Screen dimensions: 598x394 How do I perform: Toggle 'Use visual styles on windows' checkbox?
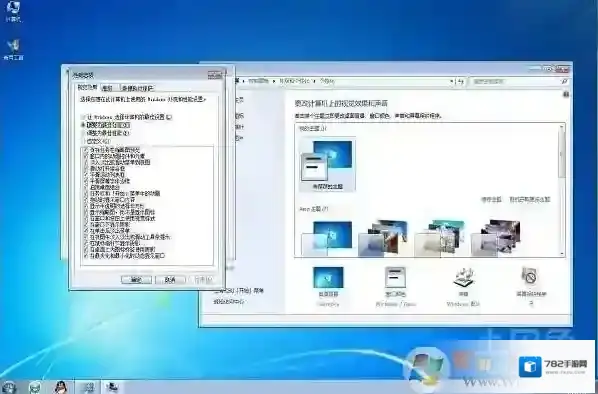pyautogui.click(x=86, y=218)
